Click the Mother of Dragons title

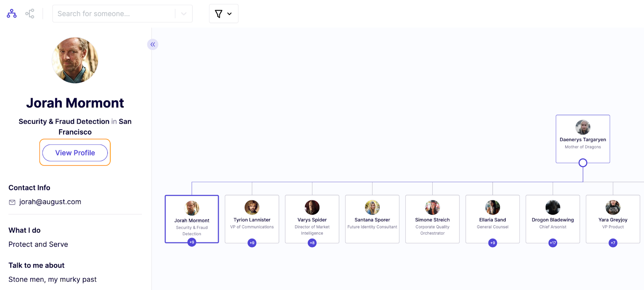point(583,147)
